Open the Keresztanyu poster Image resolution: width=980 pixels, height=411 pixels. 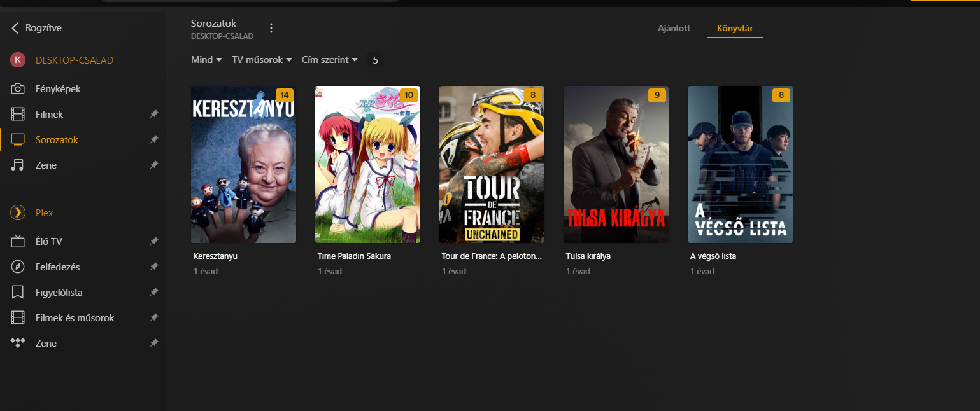pos(243,164)
